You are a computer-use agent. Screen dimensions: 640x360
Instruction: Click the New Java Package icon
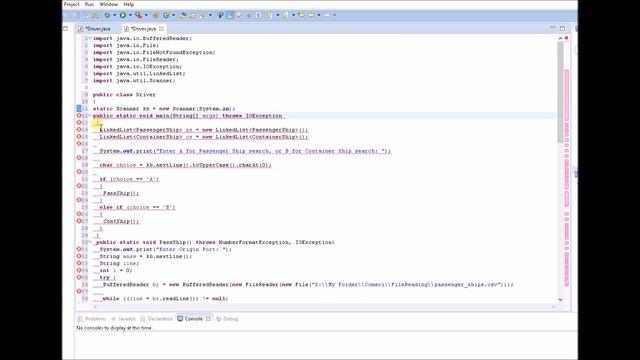156,15
